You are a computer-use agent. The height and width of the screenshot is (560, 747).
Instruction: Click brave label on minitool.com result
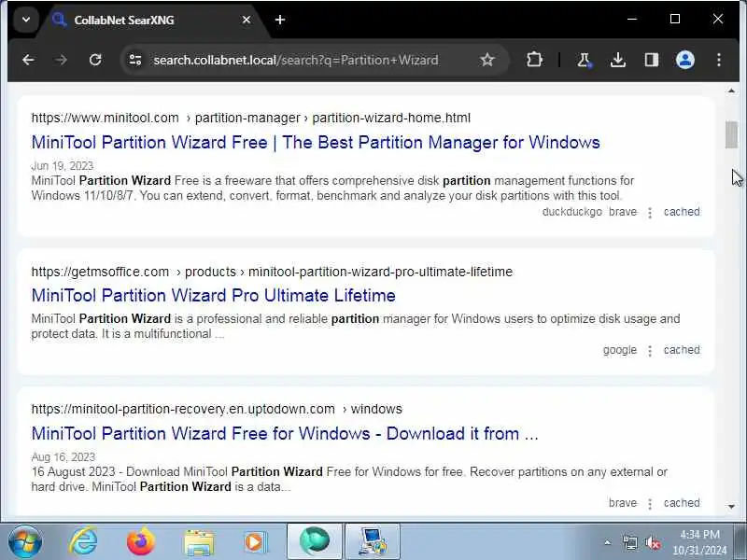coord(623,212)
